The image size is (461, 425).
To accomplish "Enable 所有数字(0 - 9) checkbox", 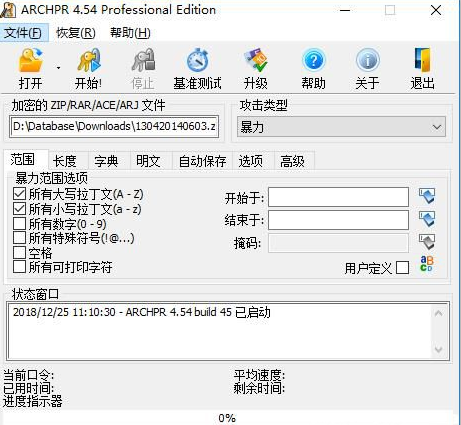I will (x=19, y=224).
